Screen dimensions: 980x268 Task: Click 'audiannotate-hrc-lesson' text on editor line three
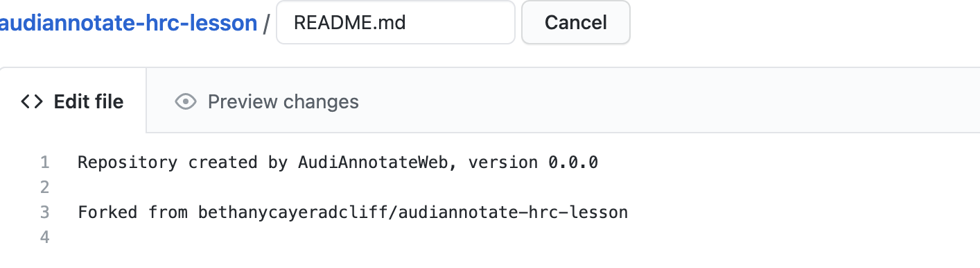(x=514, y=212)
